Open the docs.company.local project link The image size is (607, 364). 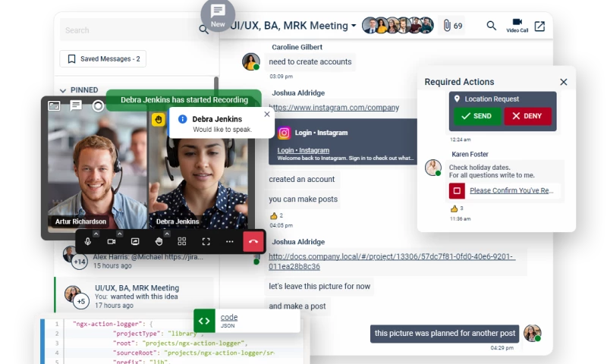point(392,262)
